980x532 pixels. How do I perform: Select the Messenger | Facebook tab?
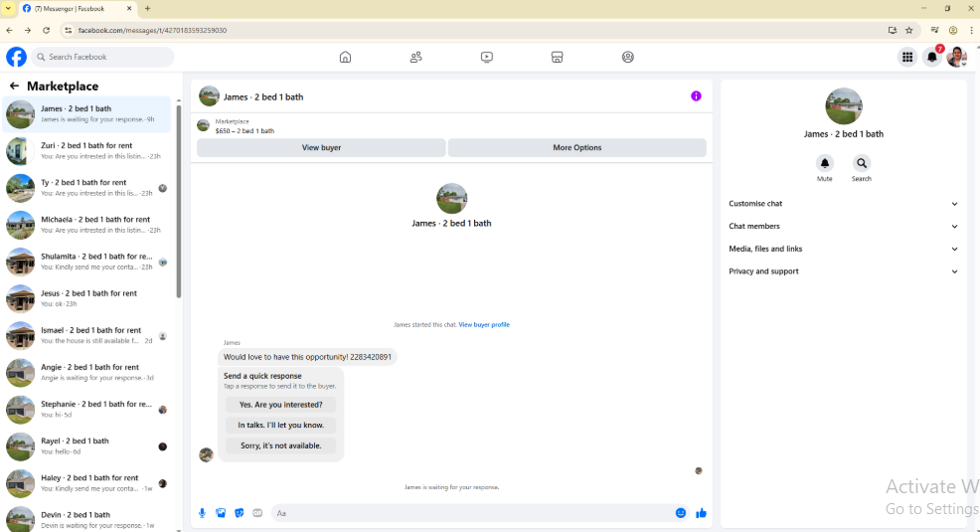pos(77,9)
